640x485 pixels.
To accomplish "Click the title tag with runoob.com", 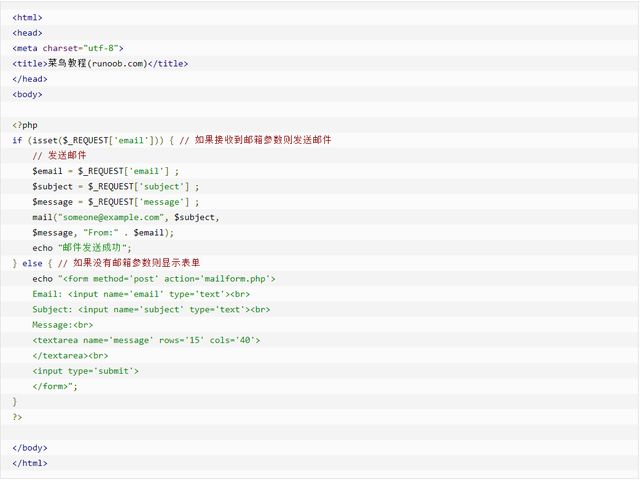I will tap(100, 64).
